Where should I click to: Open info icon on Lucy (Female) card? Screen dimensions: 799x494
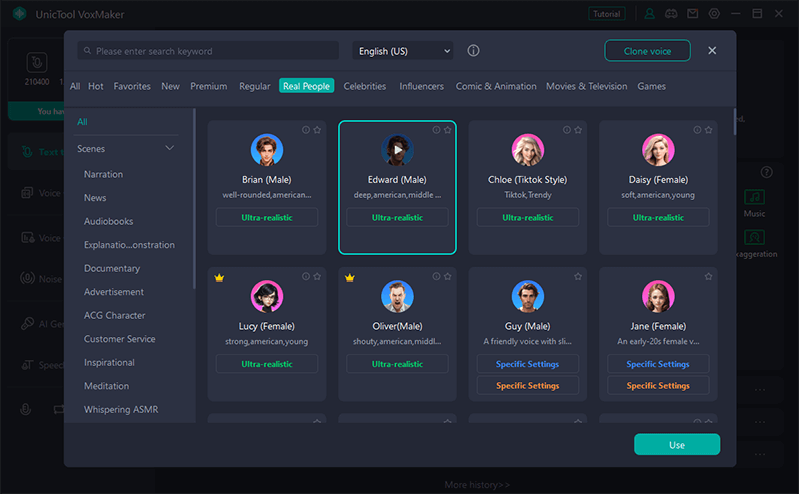[306, 276]
